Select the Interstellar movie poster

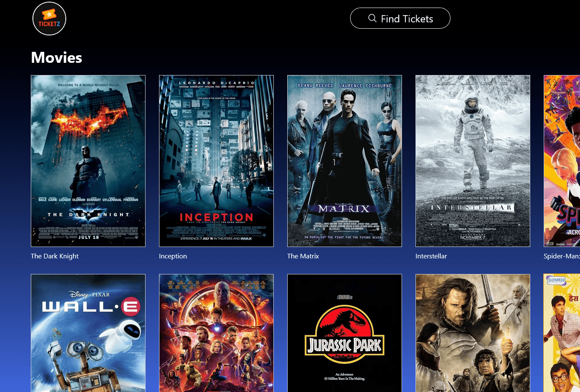point(473,161)
